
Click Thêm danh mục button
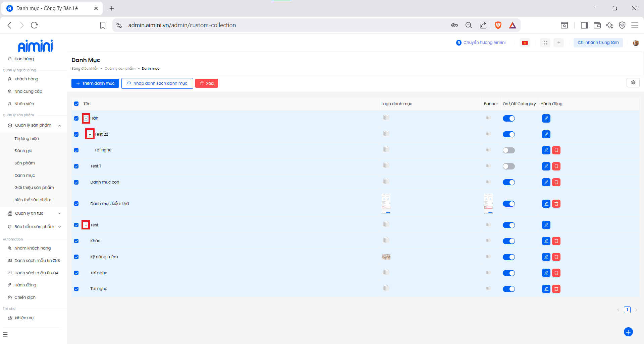[x=95, y=83]
